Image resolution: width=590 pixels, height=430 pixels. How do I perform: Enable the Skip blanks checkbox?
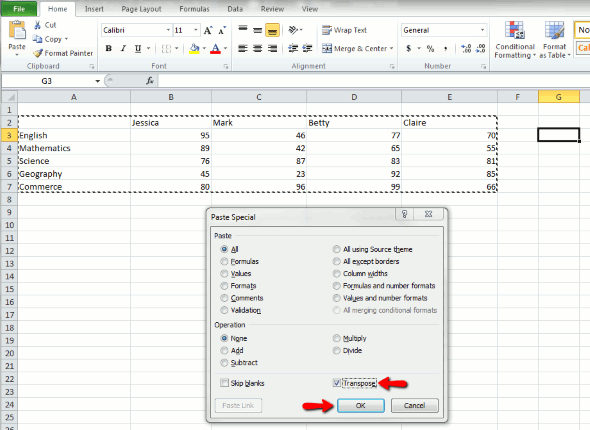[224, 383]
